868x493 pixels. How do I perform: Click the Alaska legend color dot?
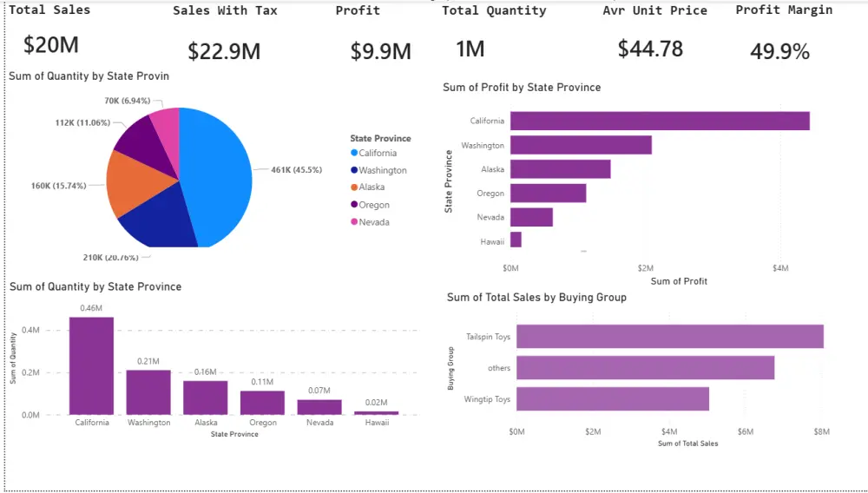click(354, 187)
